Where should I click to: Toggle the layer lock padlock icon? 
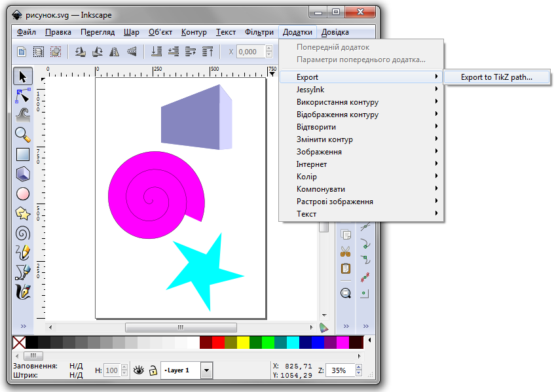coord(153,370)
